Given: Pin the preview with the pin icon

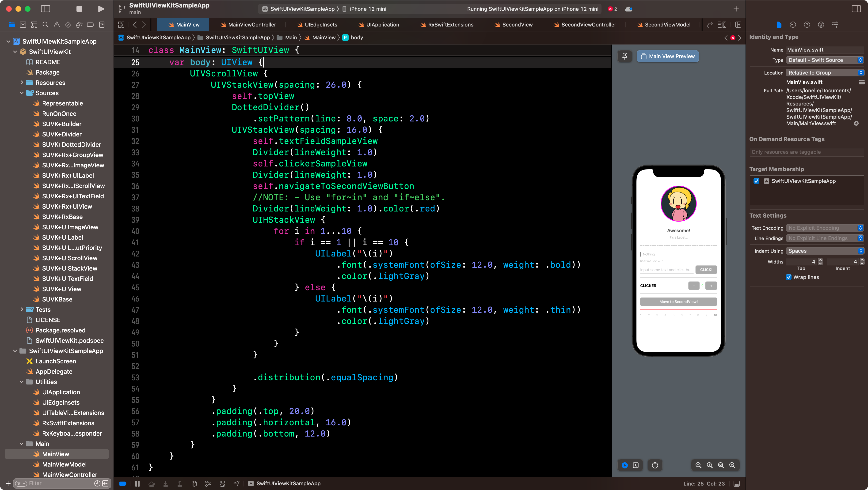Looking at the screenshot, I should pyautogui.click(x=624, y=56).
